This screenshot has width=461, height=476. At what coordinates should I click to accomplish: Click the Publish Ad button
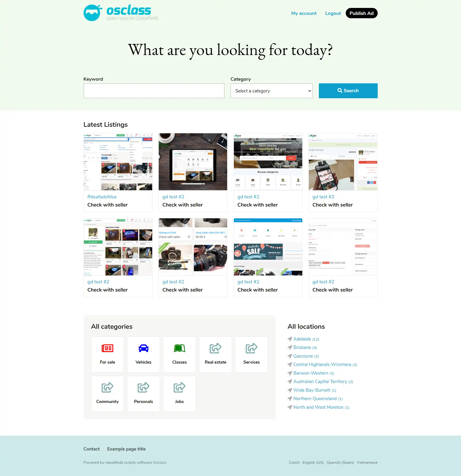point(361,13)
